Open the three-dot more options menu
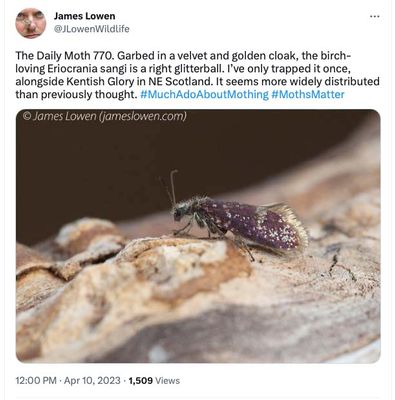 click(375, 16)
